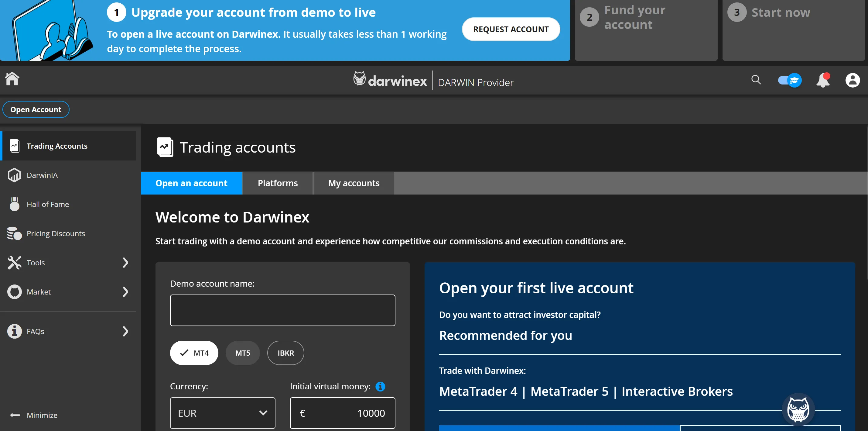Click the Fund your account step
Screen dimensions: 868x431
click(x=646, y=30)
